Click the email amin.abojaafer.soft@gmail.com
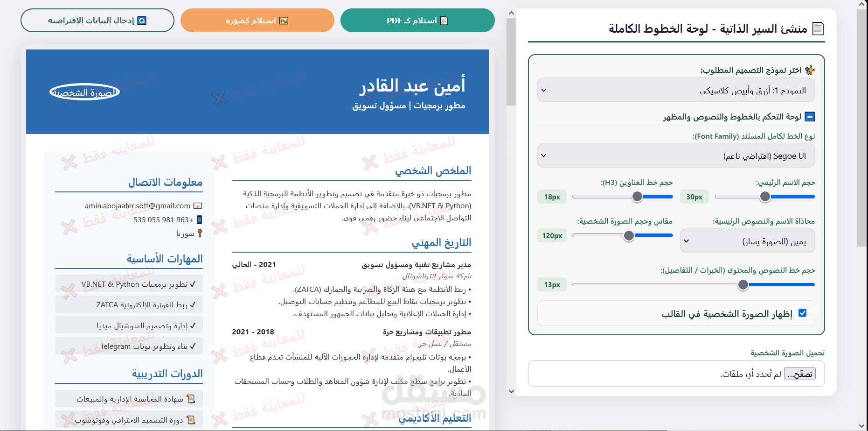The image size is (868, 431). [138, 205]
